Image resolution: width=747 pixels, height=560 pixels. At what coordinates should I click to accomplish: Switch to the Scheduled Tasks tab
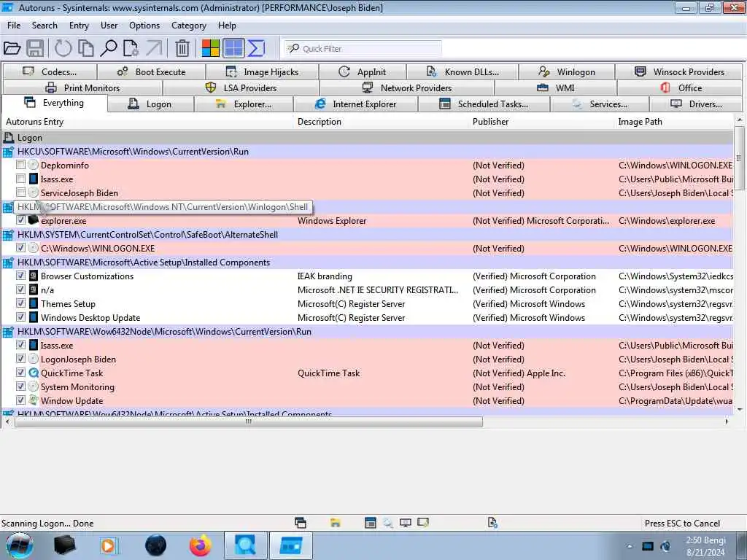click(484, 104)
